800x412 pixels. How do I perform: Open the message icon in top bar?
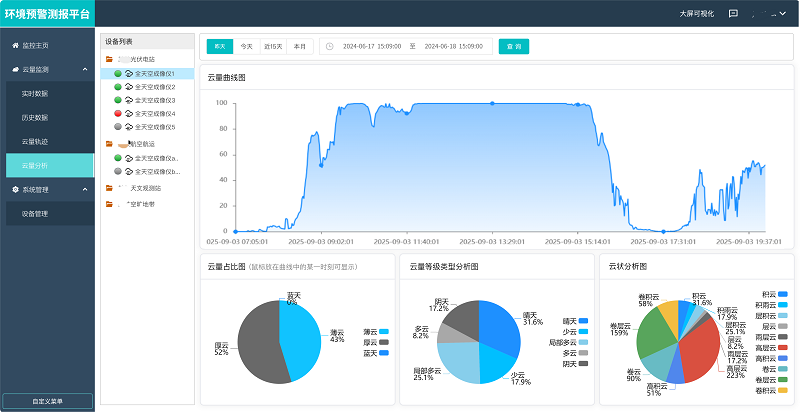point(733,14)
